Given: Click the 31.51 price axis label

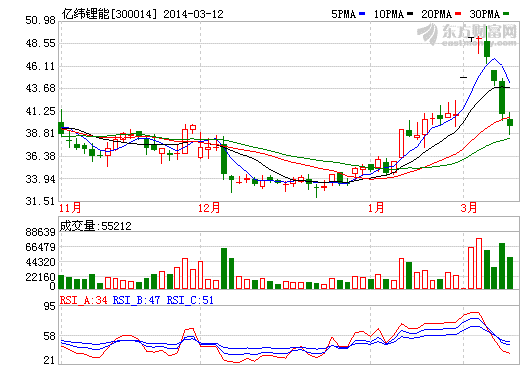Looking at the screenshot, I should [40, 201].
